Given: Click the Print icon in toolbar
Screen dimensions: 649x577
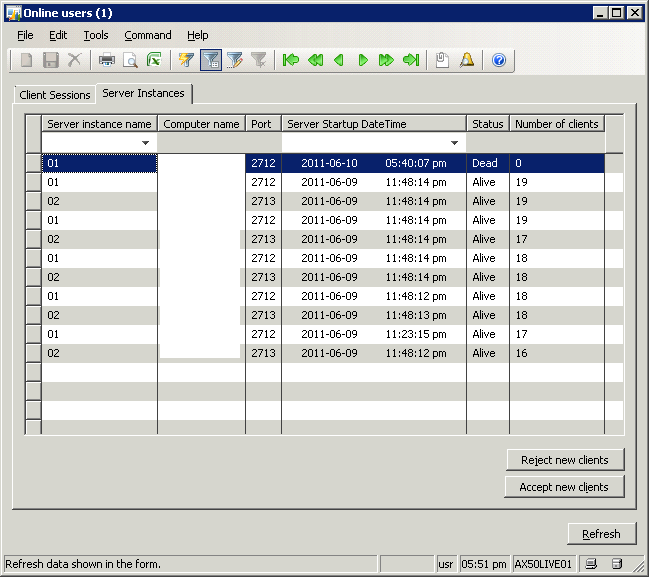Looking at the screenshot, I should pyautogui.click(x=106, y=60).
